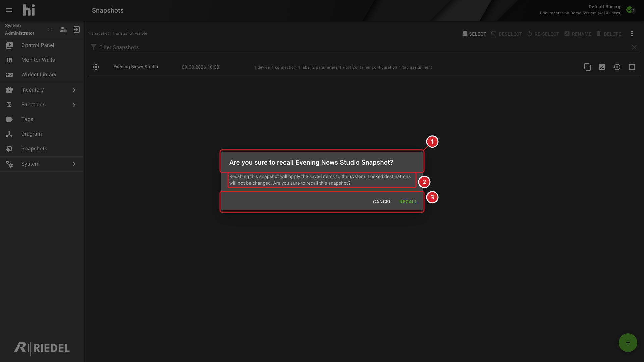Click DESELECT in the snapshots toolbar
The image size is (644, 362).
click(x=506, y=34)
